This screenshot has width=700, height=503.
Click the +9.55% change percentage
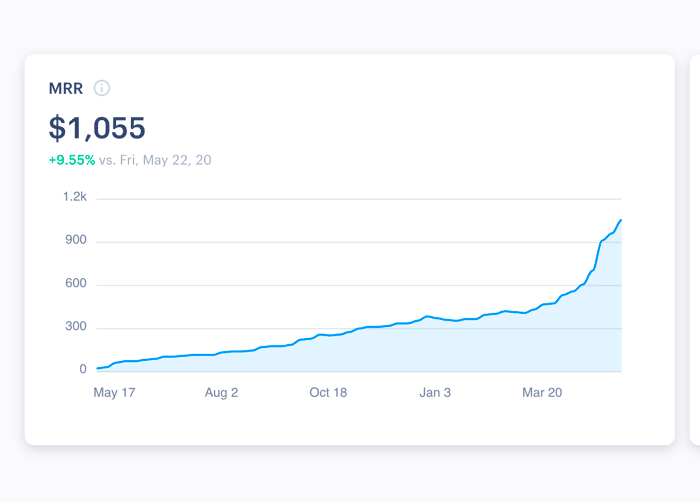click(72, 160)
